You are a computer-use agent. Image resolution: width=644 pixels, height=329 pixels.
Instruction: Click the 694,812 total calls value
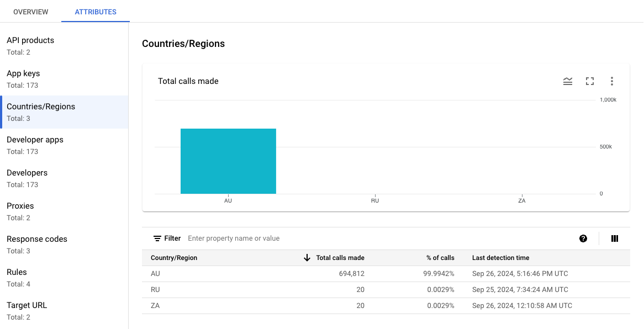351,274
